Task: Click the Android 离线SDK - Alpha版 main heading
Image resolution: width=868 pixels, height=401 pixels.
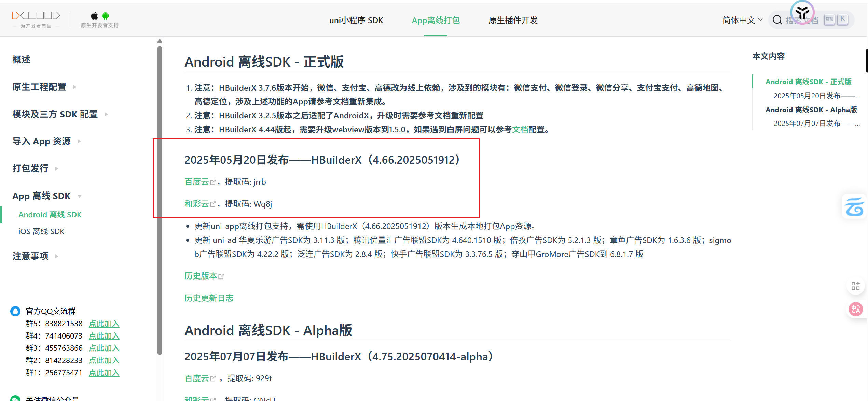Action: (268, 330)
